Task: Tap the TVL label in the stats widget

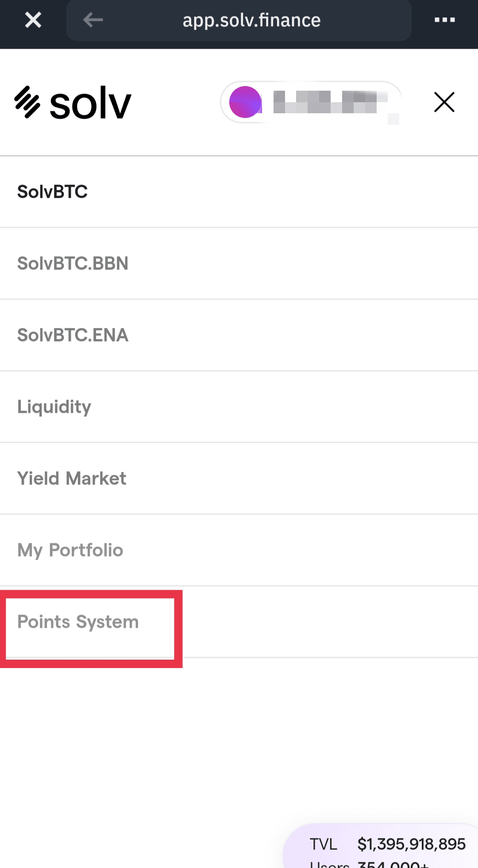Action: pos(324,844)
